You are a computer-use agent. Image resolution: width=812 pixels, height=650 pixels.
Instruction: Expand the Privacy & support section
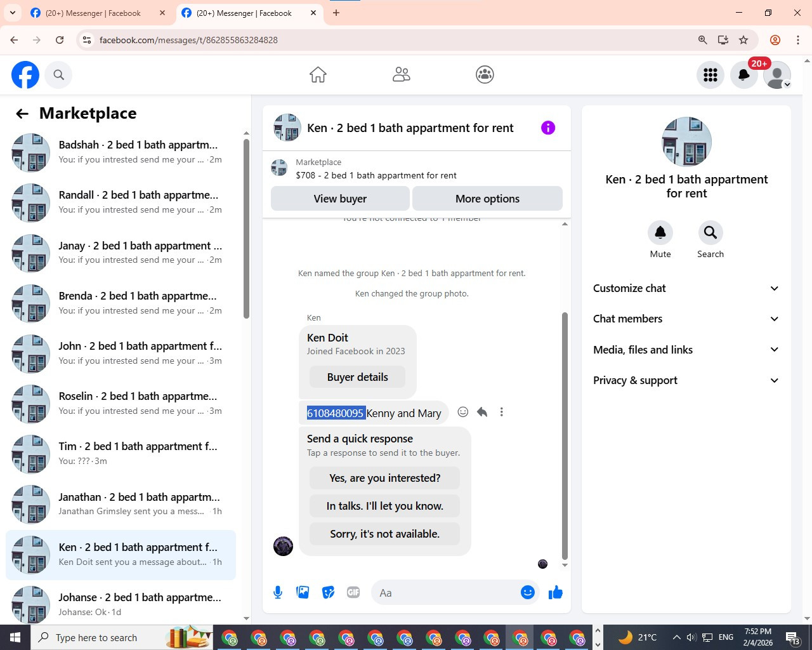click(686, 380)
